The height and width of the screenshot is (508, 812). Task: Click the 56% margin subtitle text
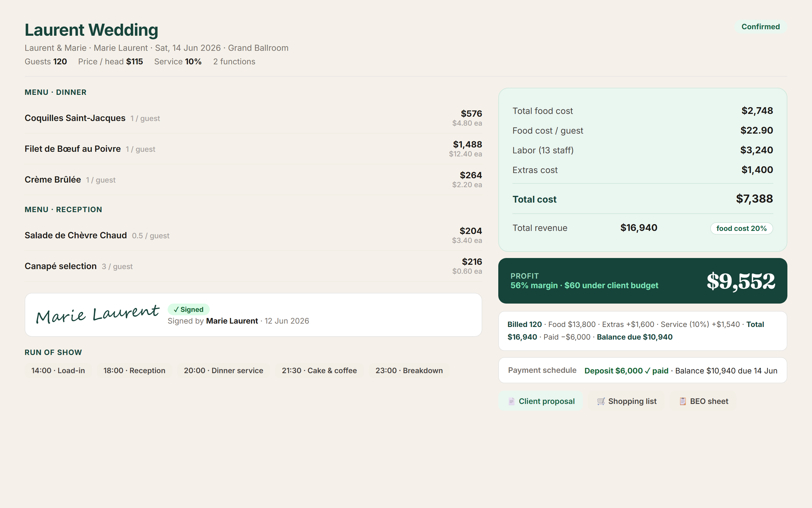point(584,286)
